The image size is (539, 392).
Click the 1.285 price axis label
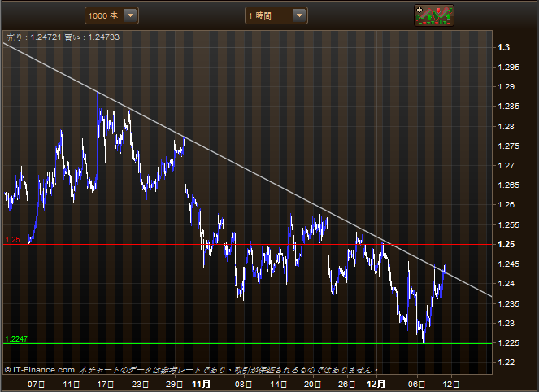(x=508, y=107)
